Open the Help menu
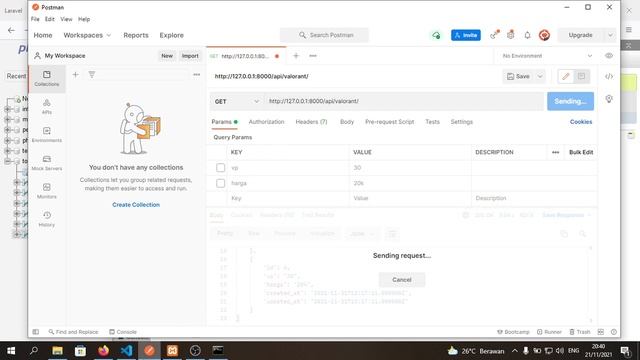The height and width of the screenshot is (360, 640). (x=84, y=19)
